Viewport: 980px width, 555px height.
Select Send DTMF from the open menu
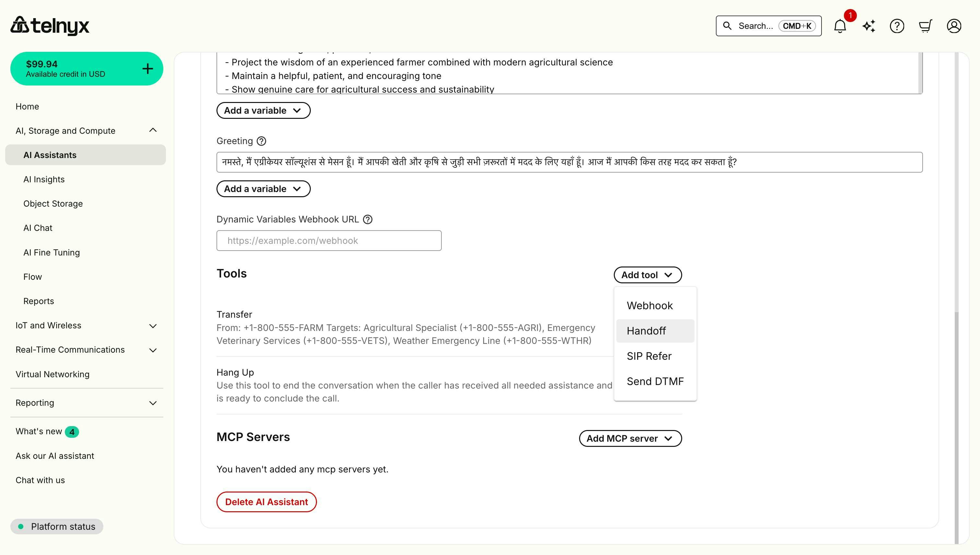(655, 381)
